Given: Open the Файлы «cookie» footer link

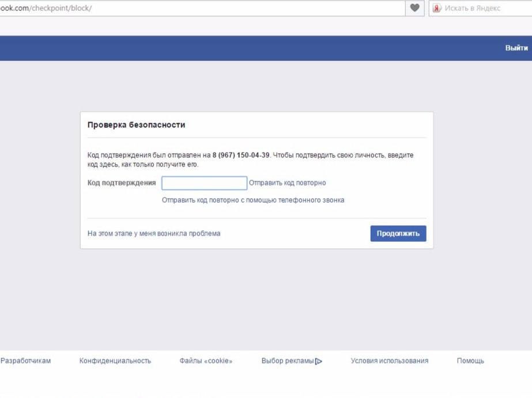Looking at the screenshot, I should pos(206,361).
